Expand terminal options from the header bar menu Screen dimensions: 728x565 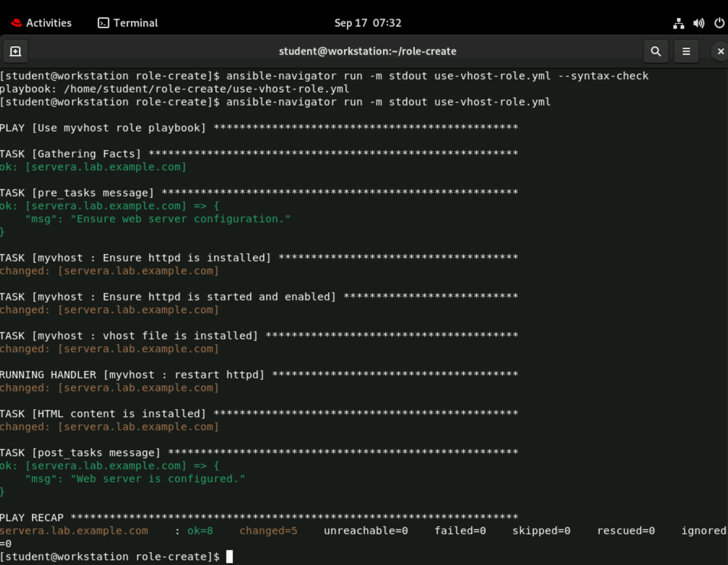pyautogui.click(x=686, y=51)
